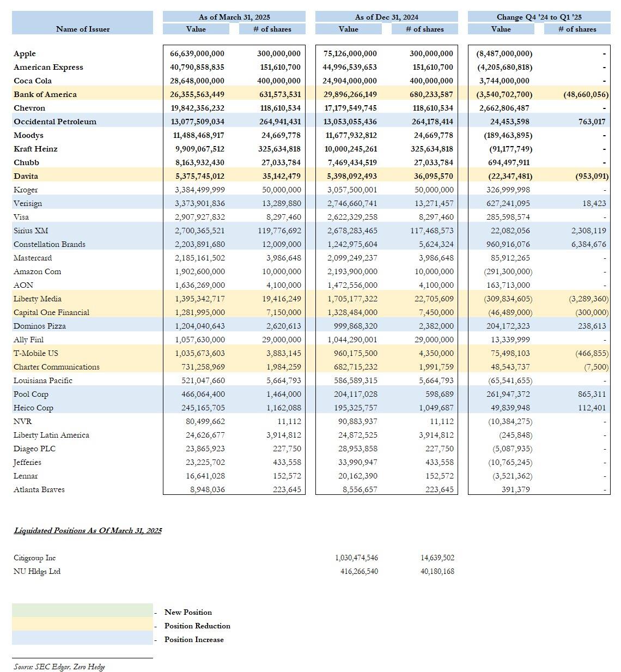
Task: Select the Coca Cola issuer name
Action: click(x=33, y=81)
